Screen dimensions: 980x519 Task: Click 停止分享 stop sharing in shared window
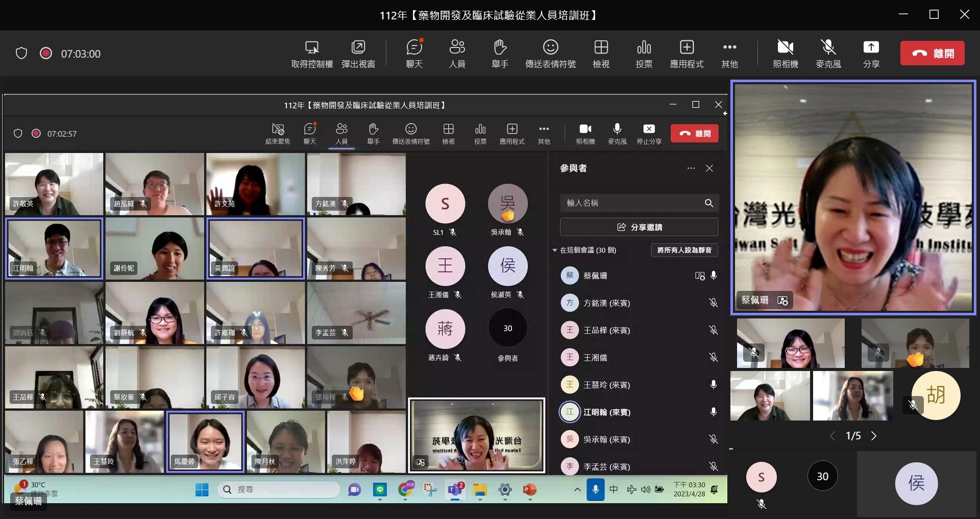pyautogui.click(x=649, y=134)
